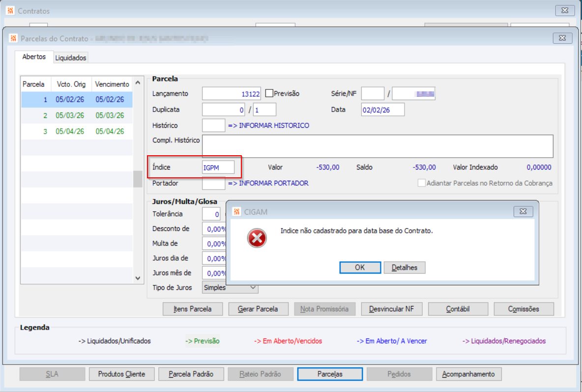Open the Contábil button
This screenshot has height=392, width=582.
tap(458, 309)
